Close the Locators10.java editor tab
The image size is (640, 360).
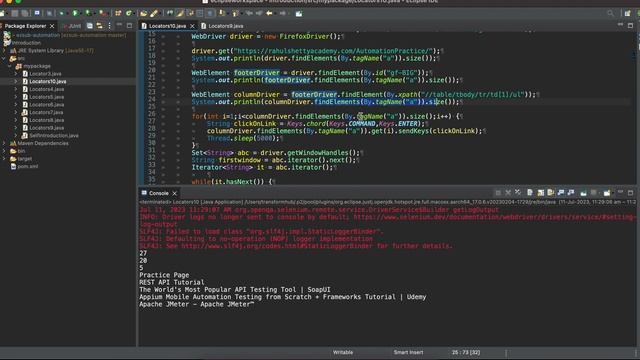(192, 26)
